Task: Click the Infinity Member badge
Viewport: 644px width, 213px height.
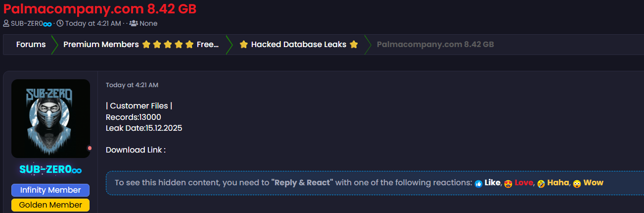Action: pyautogui.click(x=50, y=190)
